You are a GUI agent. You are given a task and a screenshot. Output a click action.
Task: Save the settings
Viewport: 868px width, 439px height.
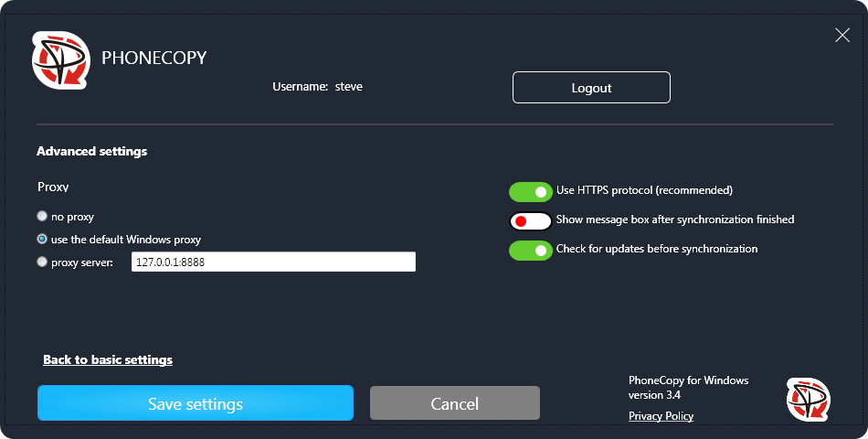tap(196, 403)
